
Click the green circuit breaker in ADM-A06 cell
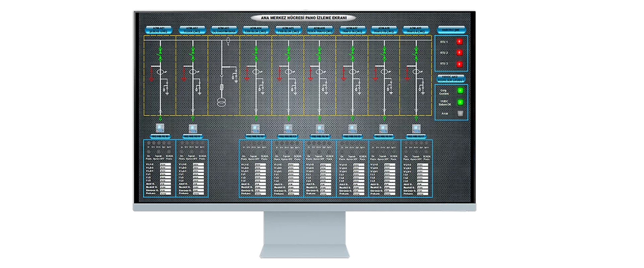[319, 54]
